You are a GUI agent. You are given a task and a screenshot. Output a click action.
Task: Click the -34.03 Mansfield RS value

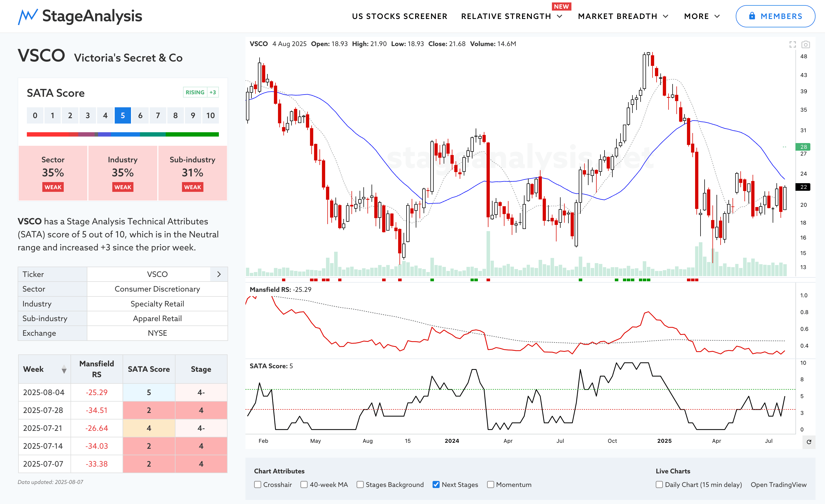point(97,446)
